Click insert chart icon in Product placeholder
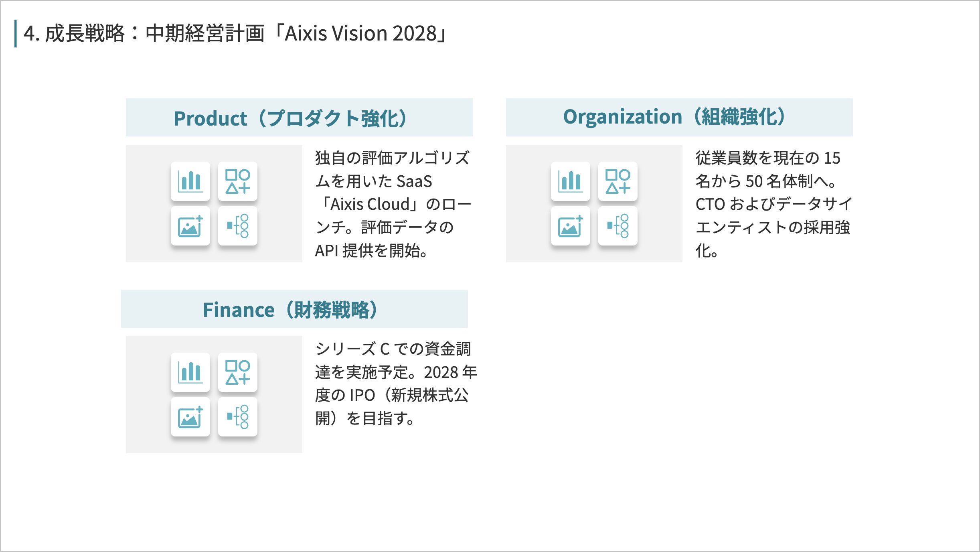 tap(190, 181)
